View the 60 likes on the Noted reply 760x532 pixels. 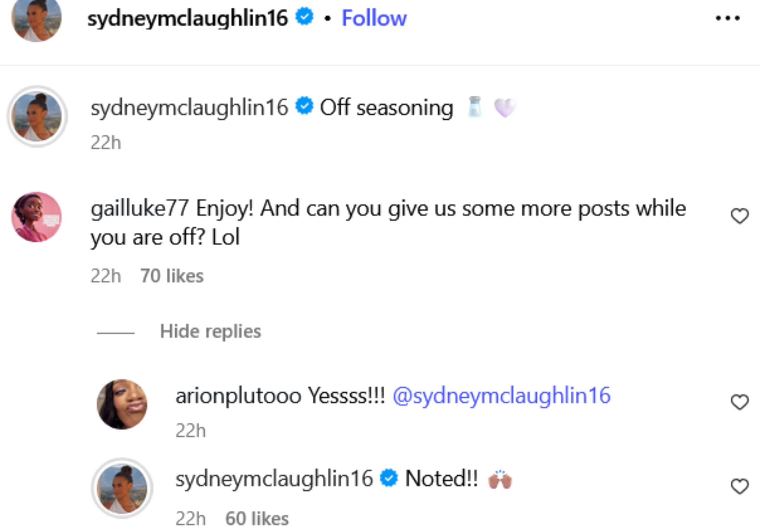257,518
